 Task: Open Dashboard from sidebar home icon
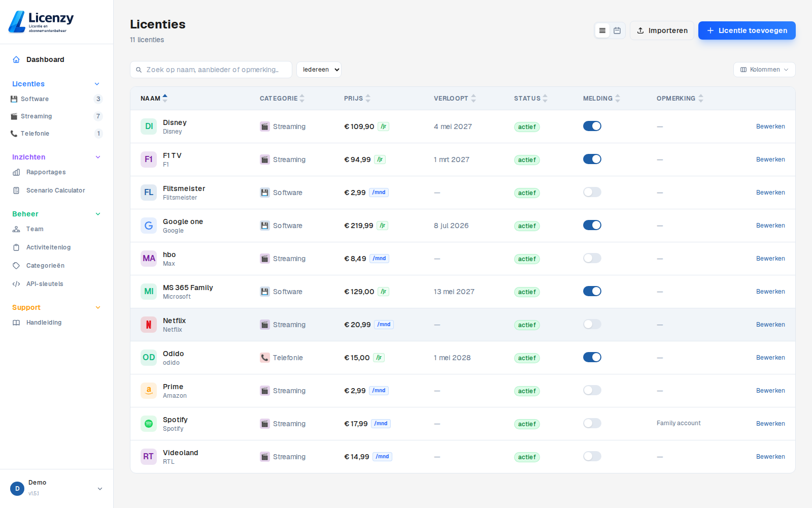(16, 59)
